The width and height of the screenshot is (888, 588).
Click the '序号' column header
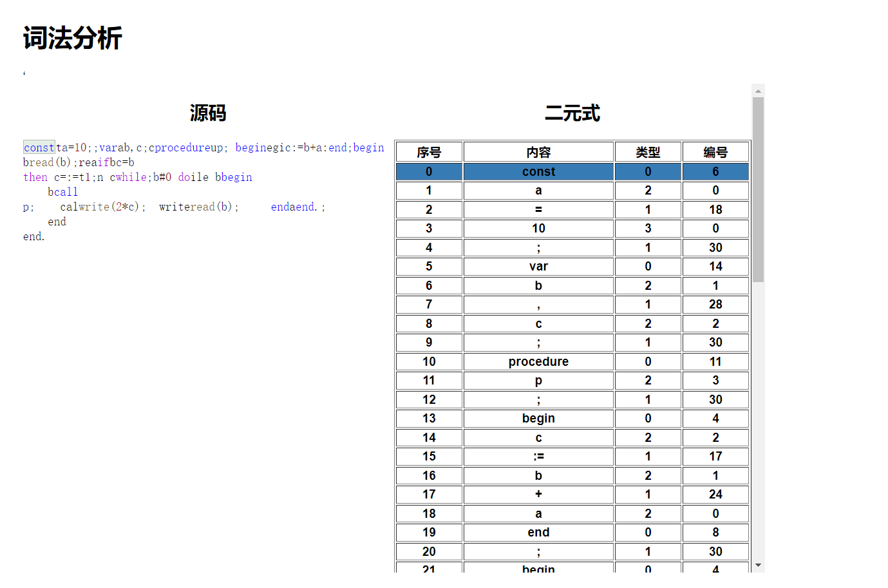click(429, 152)
